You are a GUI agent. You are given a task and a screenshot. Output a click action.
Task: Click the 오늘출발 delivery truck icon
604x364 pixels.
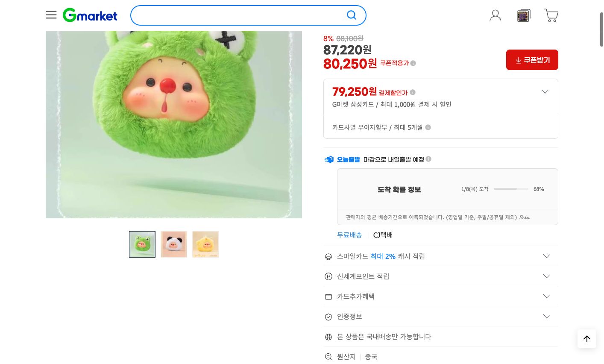pos(328,159)
